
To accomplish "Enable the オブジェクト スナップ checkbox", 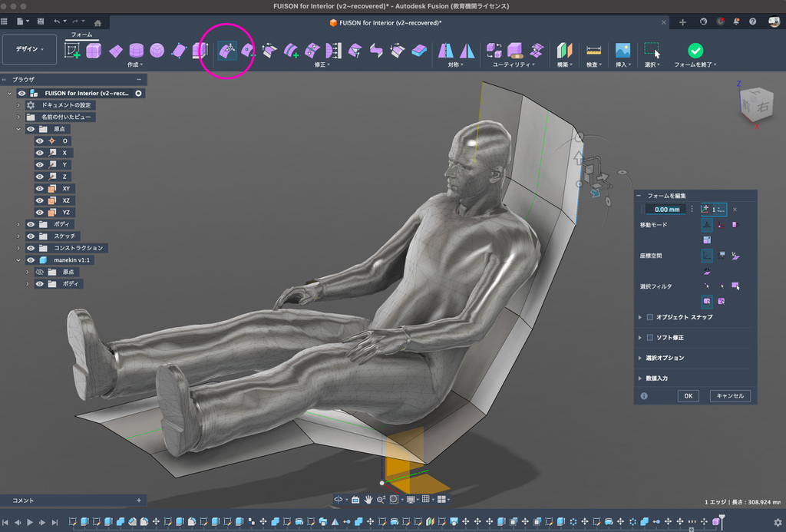I will (x=650, y=317).
